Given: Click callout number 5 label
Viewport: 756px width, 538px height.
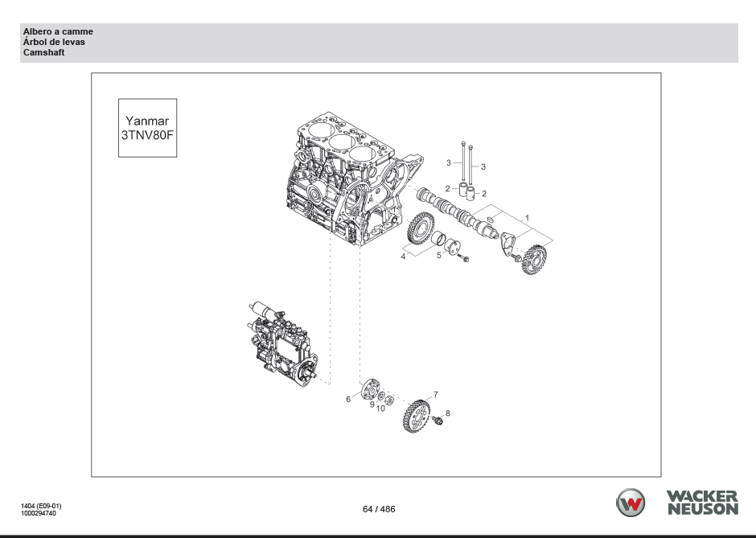Looking at the screenshot, I should pyautogui.click(x=438, y=256).
